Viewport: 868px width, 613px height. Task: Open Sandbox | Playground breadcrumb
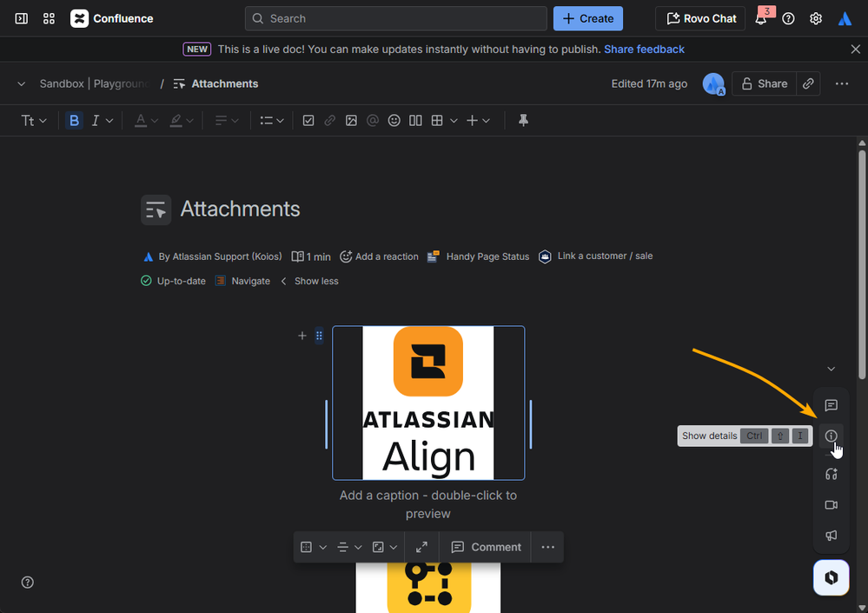pos(95,83)
